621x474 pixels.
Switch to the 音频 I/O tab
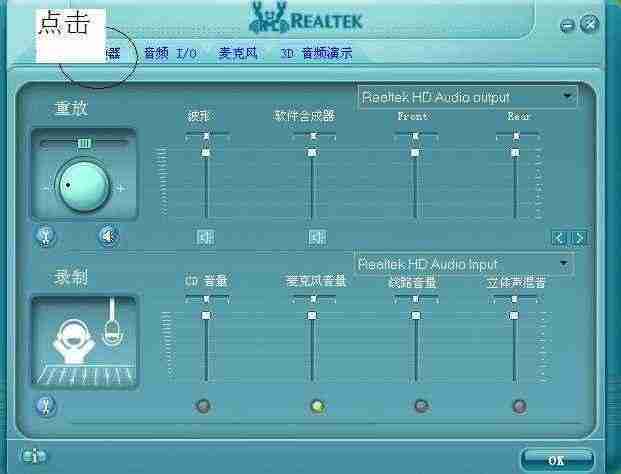[170, 53]
